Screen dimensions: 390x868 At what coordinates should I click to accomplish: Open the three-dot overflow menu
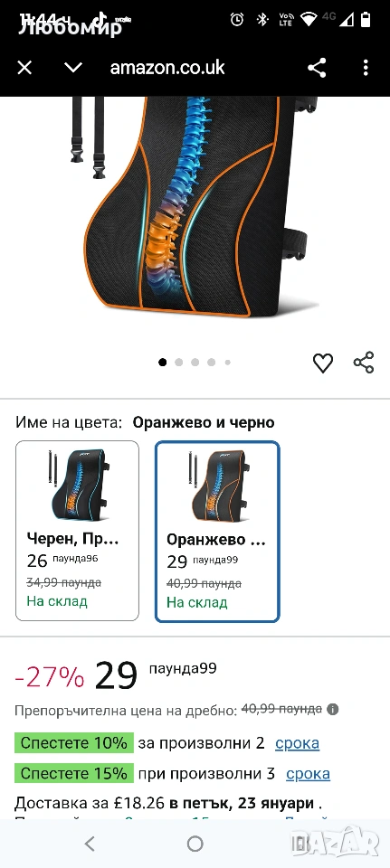tap(366, 68)
